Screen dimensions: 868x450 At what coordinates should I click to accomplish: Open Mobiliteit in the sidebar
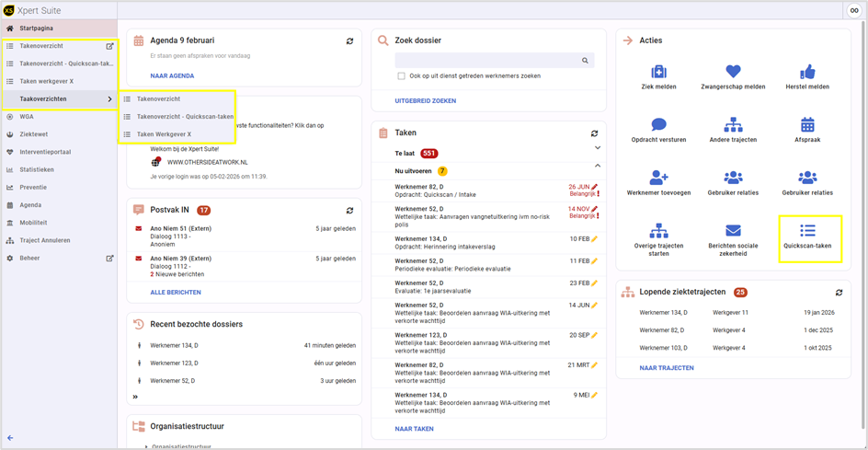[59, 223]
